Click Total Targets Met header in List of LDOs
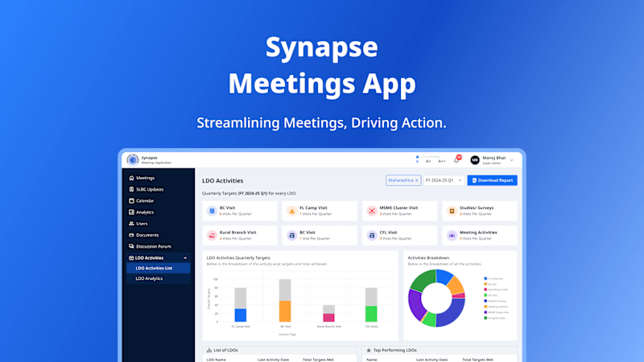Image resolution: width=644 pixels, height=362 pixels. [x=318, y=360]
